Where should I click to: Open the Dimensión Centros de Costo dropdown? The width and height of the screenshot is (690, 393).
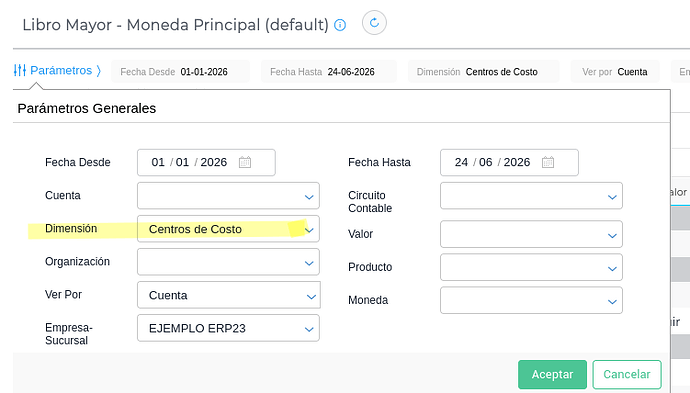(228, 229)
